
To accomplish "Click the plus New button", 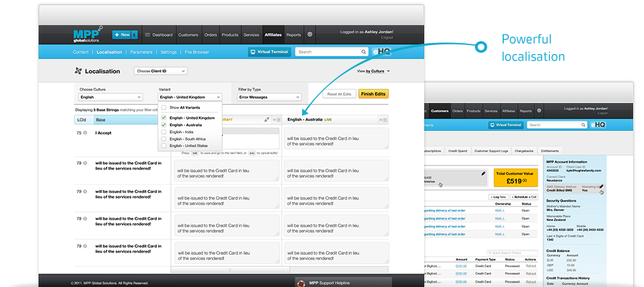I will (x=121, y=35).
